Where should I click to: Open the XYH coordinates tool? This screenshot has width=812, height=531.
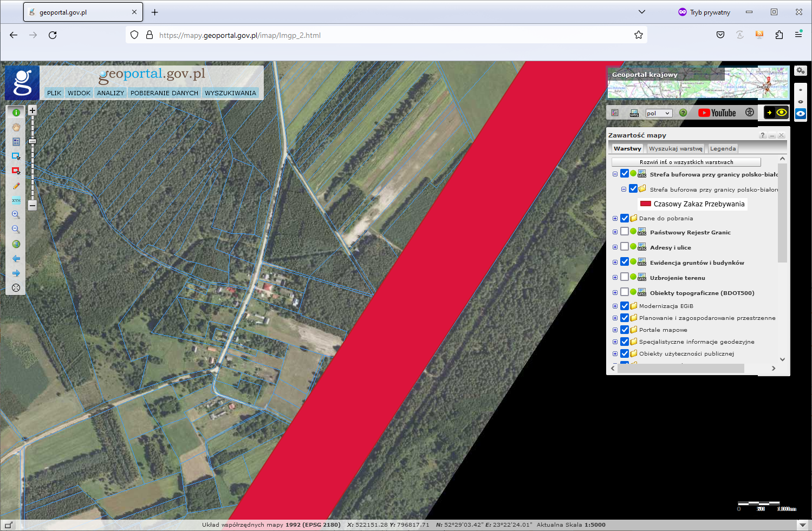point(16,200)
